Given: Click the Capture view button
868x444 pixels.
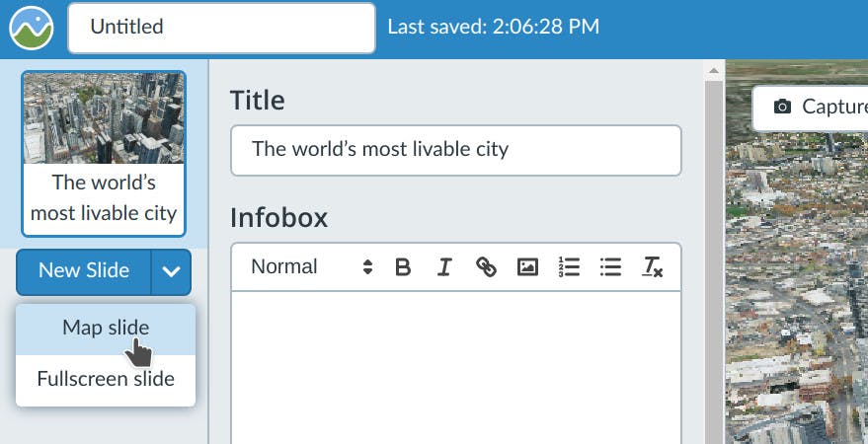Looking at the screenshot, I should (820, 107).
